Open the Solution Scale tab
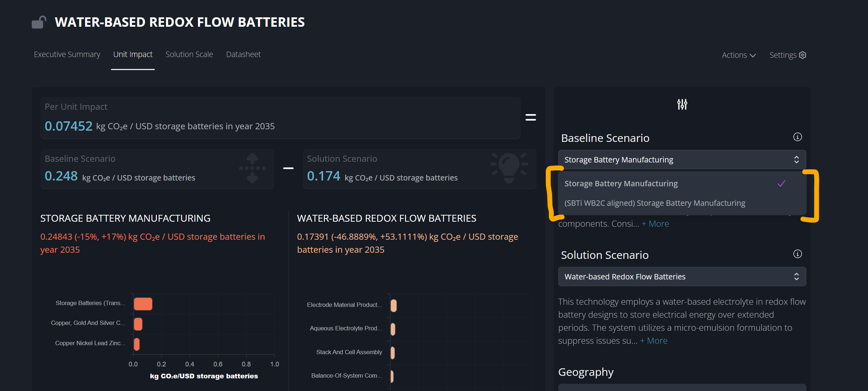This screenshot has width=868, height=391. click(189, 55)
